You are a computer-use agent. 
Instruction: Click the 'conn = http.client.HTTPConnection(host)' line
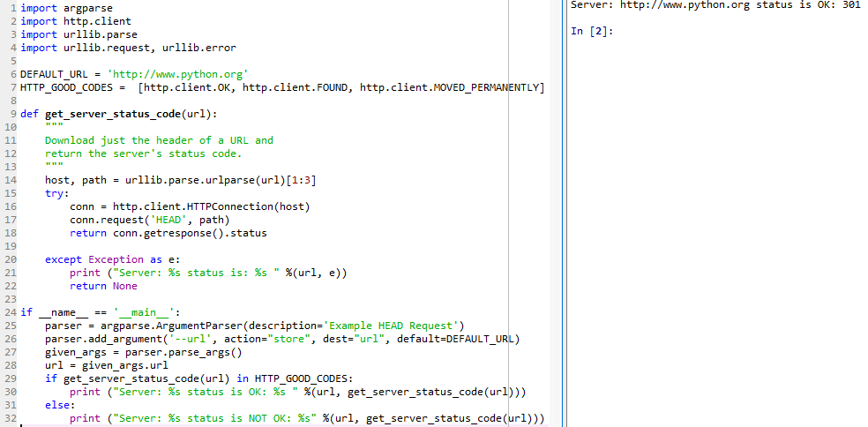coord(190,206)
